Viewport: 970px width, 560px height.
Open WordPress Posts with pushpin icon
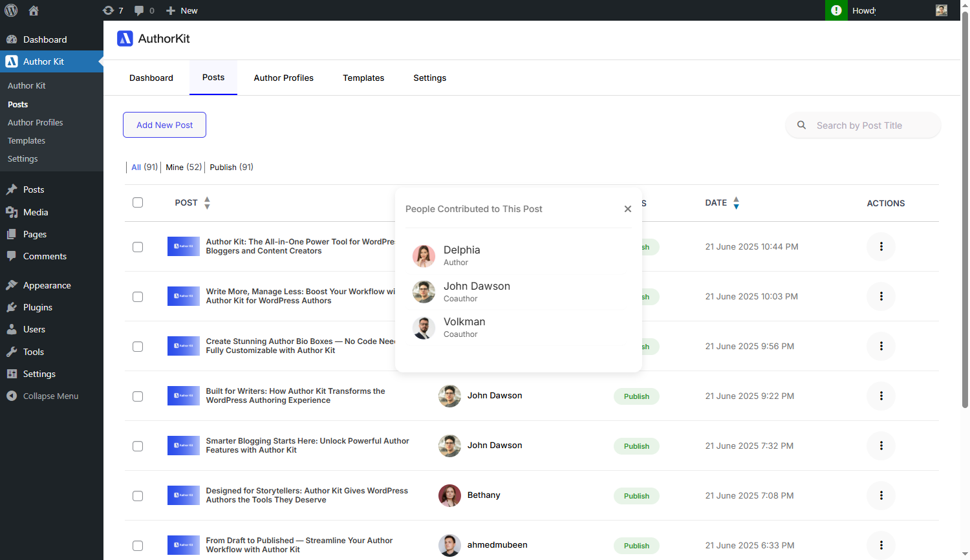(x=52, y=189)
